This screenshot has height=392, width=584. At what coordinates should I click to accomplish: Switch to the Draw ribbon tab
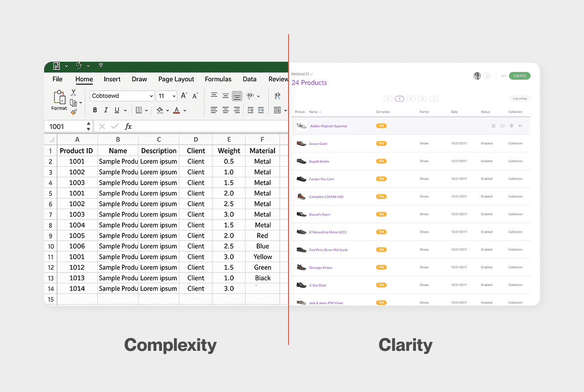139,79
